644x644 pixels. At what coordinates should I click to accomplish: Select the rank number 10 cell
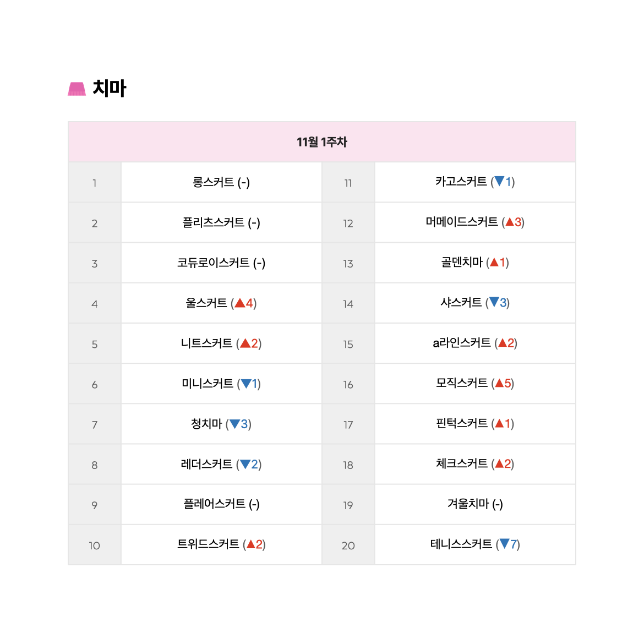click(x=95, y=545)
